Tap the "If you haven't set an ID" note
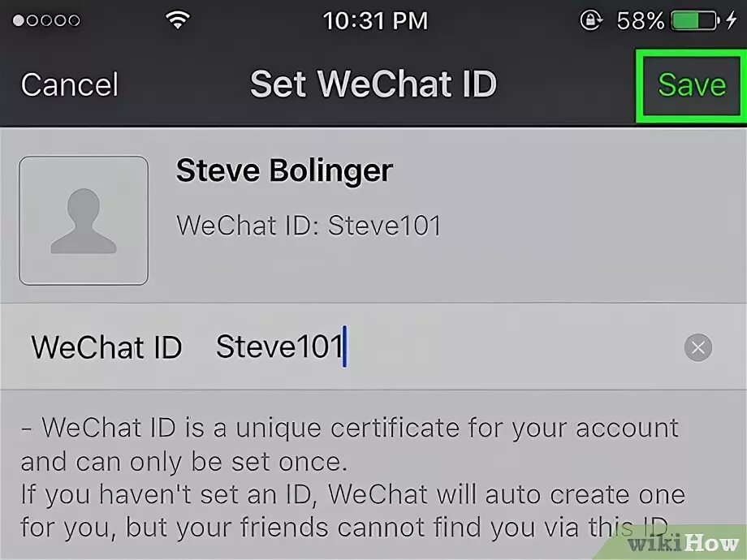Screen dimensions: 747x560 click(x=353, y=494)
